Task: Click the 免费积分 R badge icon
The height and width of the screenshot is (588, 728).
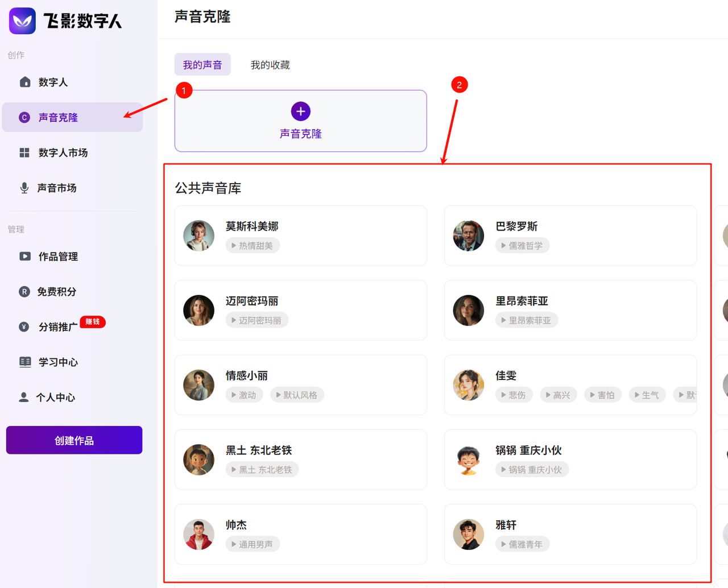Action: 24,292
